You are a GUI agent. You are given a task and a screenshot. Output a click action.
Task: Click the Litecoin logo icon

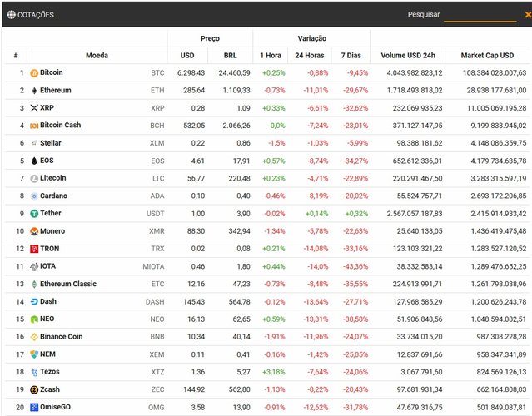(x=34, y=178)
